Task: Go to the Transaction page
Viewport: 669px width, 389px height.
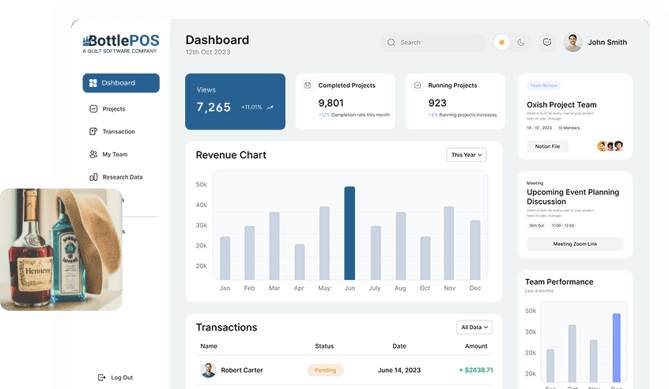Action: pos(112,131)
